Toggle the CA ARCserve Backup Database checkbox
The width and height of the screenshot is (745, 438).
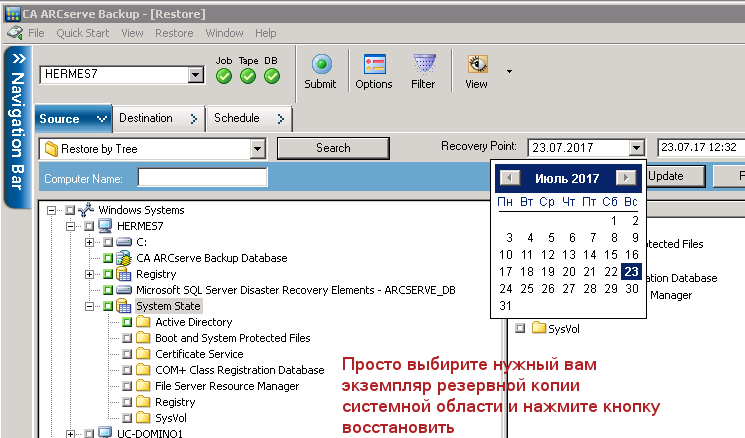[108, 258]
